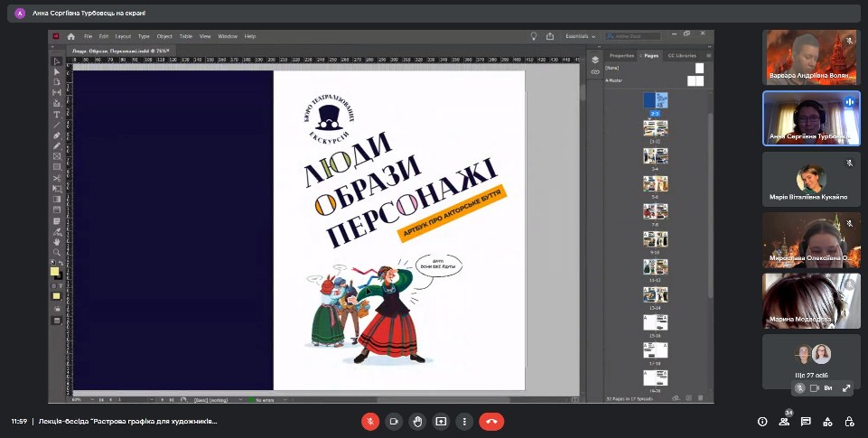Activate the Scissors tool
Viewport: 868px width, 438px height.
57,178
